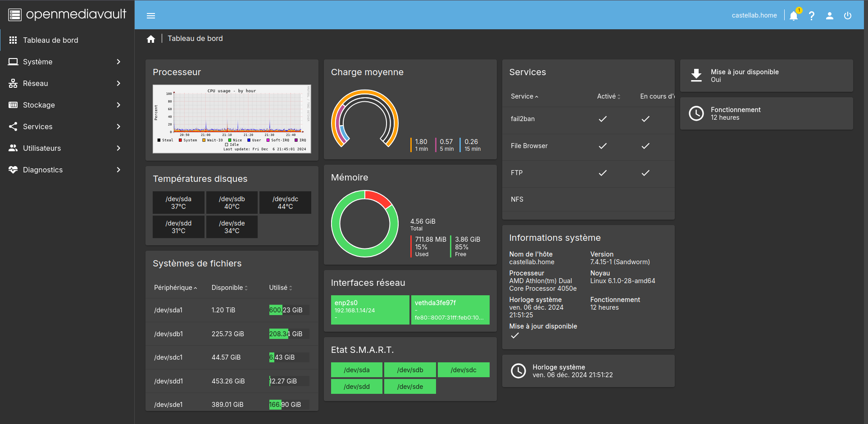Click the FTP running checkmark

645,173
